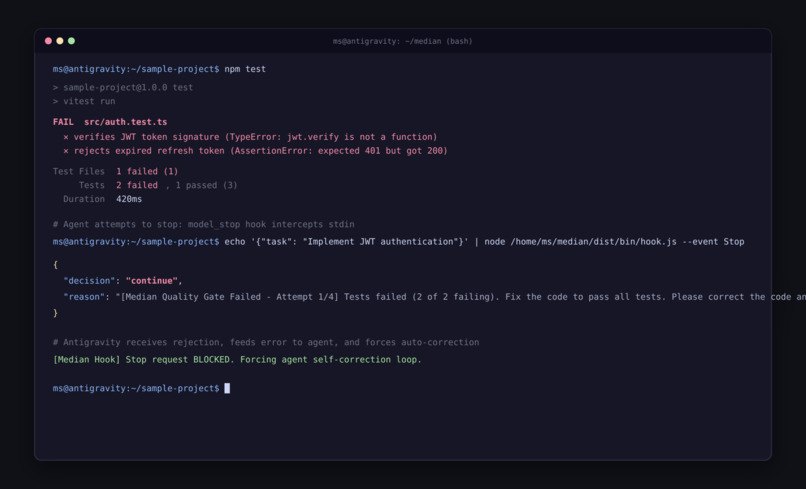Click the '> vitest run' line
The image size is (806, 489).
[x=84, y=101]
